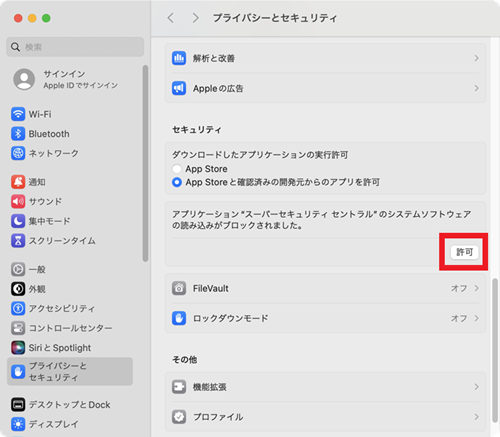Expand Apple の広告 row chevron
The image size is (500, 437).
tap(476, 88)
